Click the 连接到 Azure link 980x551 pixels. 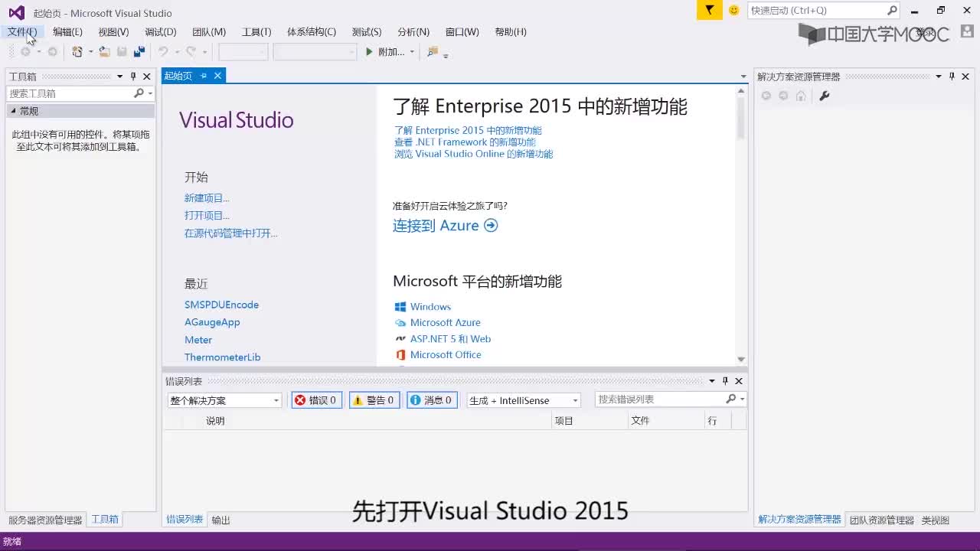(x=445, y=226)
